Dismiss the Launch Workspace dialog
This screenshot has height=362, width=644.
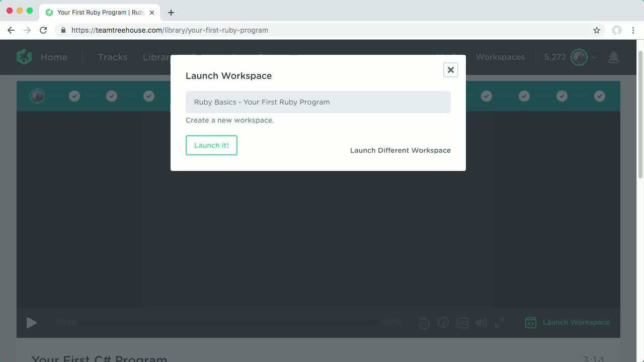(450, 70)
